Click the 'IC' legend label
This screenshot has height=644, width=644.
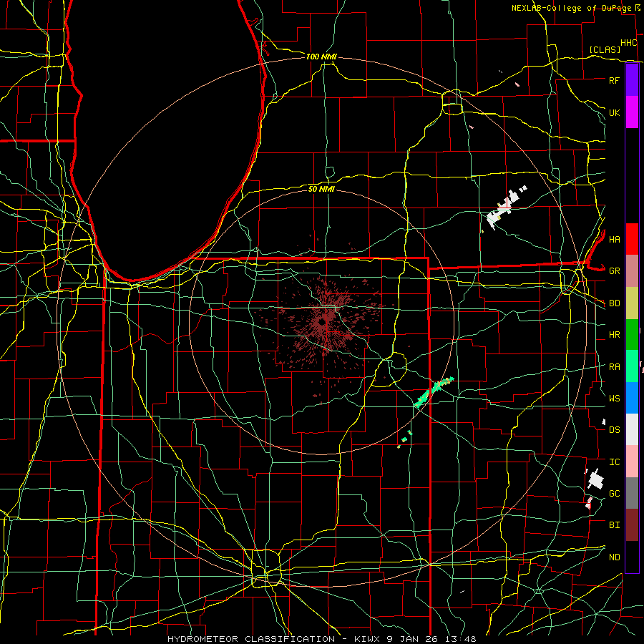pos(614,462)
